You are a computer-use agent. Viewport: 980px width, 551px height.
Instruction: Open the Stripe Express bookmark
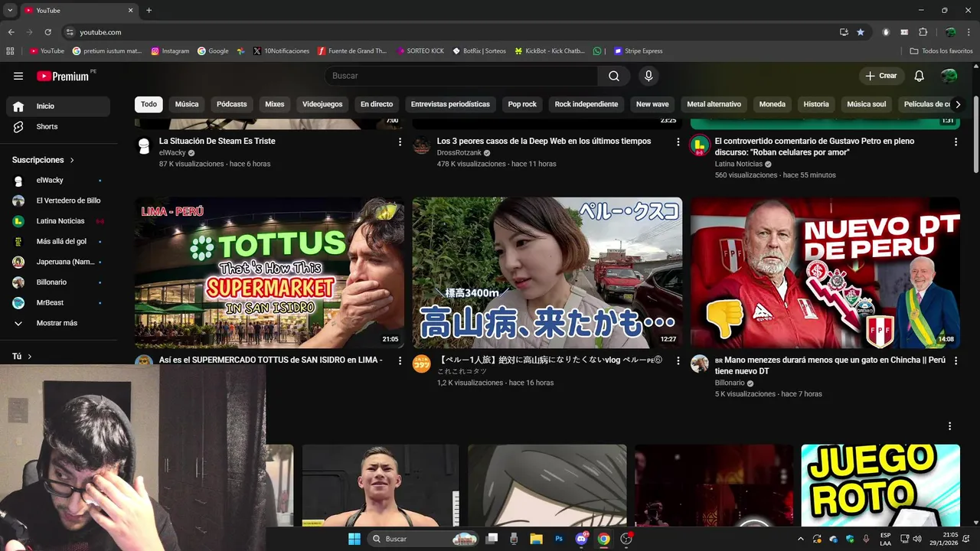639,51
